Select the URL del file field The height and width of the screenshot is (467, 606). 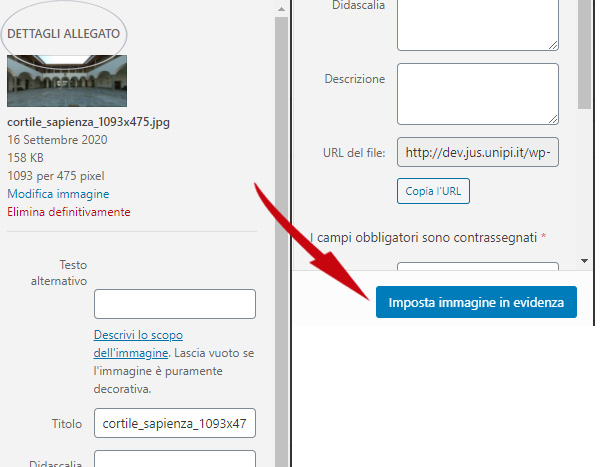pyautogui.click(x=478, y=152)
